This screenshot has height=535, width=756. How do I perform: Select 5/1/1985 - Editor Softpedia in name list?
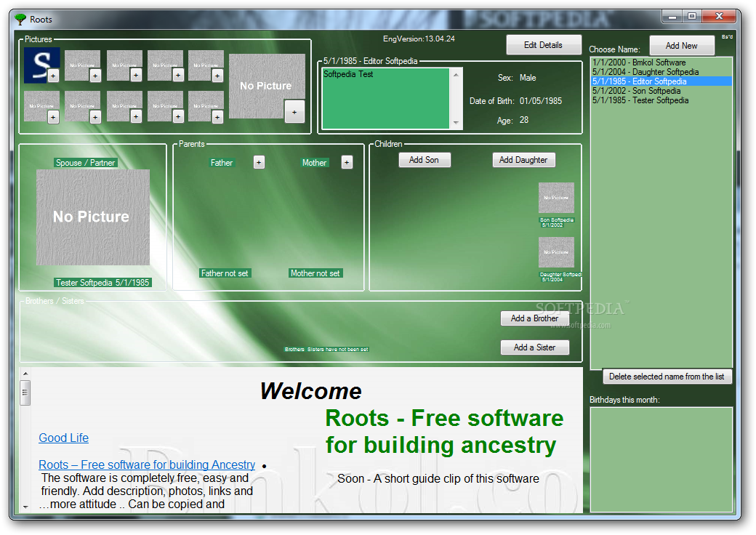pos(661,81)
